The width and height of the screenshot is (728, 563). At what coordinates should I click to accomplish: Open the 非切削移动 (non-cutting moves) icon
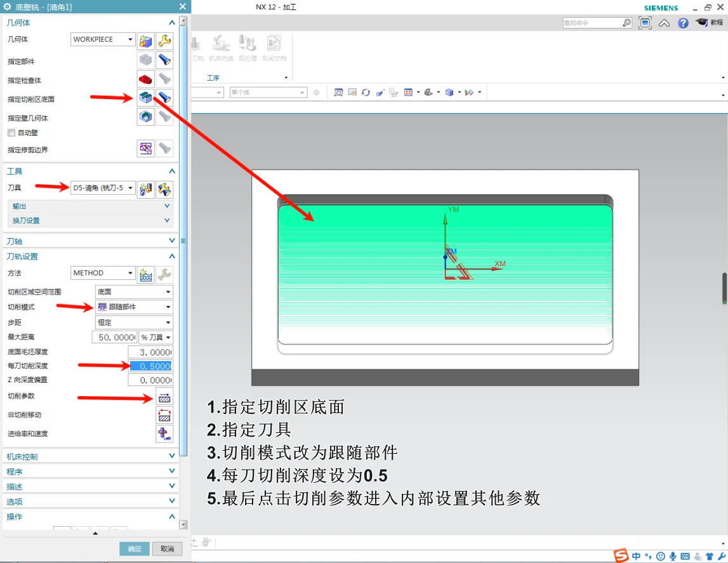(164, 415)
